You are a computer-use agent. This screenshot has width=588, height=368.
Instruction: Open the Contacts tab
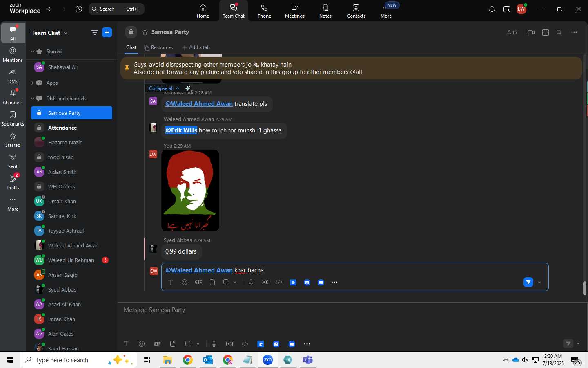point(356,11)
